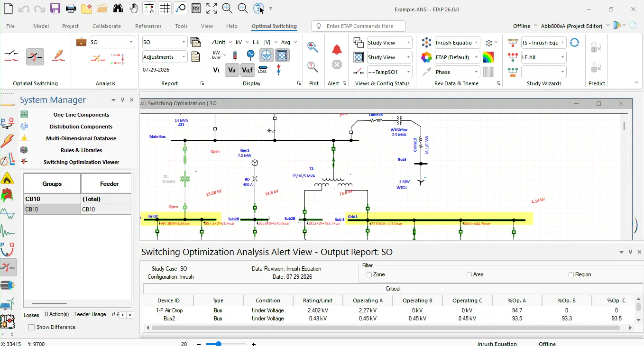The height and width of the screenshot is (346, 644).
Task: Toggle the Vt display button
Action: point(216,70)
